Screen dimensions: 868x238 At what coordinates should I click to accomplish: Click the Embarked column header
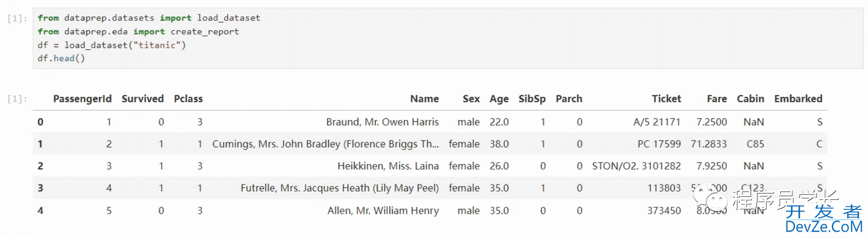[x=798, y=99]
